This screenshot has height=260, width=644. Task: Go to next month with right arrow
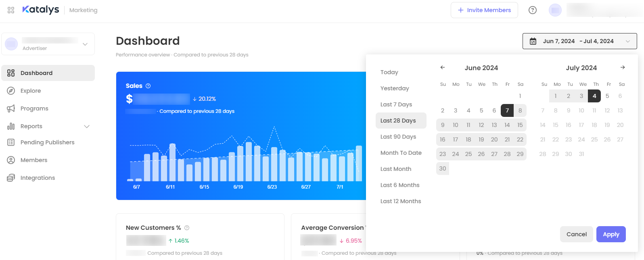pos(623,67)
